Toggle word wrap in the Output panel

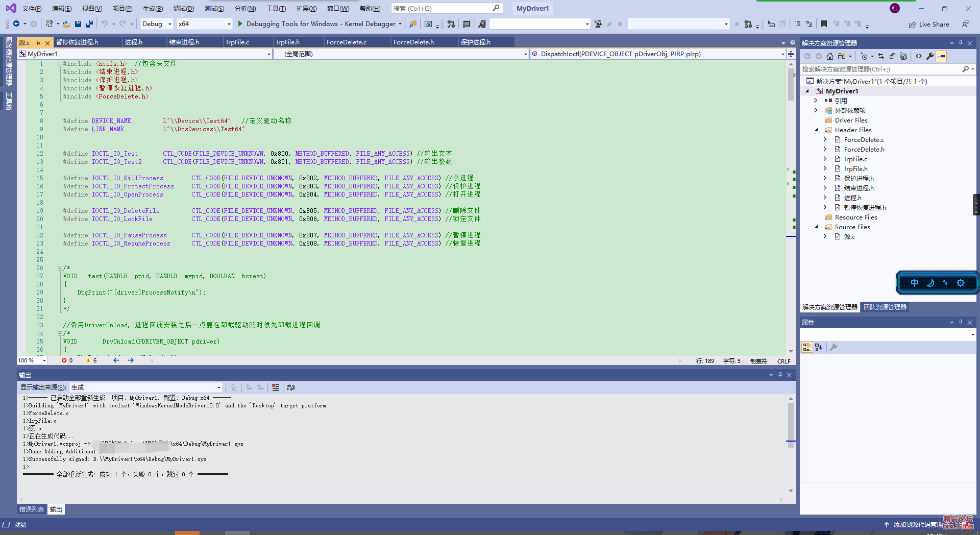pyautogui.click(x=291, y=387)
